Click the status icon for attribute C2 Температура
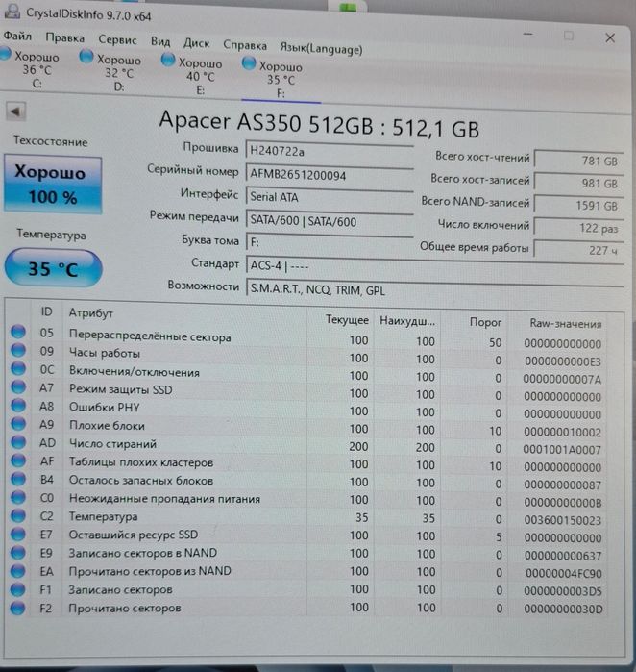The image size is (636, 672). [18, 515]
